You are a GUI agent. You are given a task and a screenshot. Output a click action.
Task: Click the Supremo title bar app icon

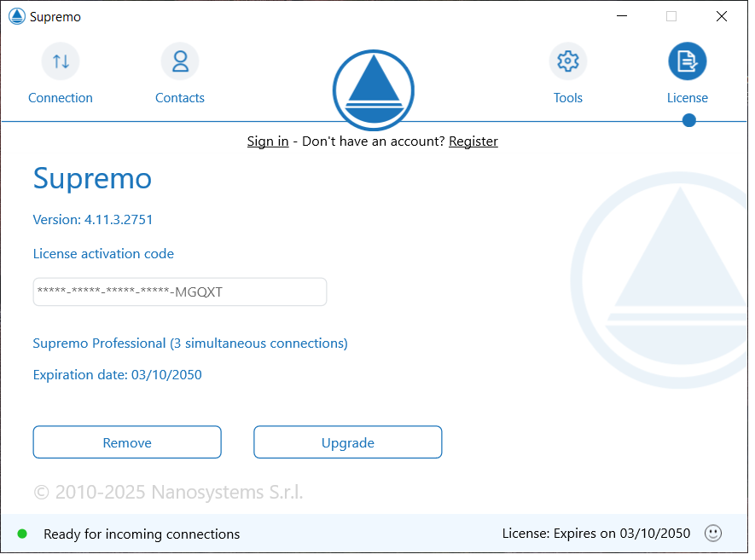tap(17, 16)
